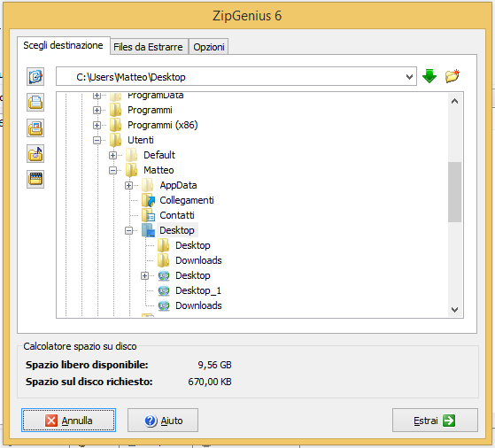Click the green down-arrow icon beside the path

(429, 76)
